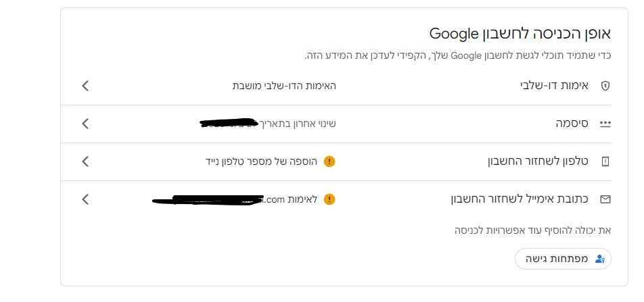Screen dimensions: 644x302
Task: Expand the recovery phone row chevron
Action: point(85,161)
